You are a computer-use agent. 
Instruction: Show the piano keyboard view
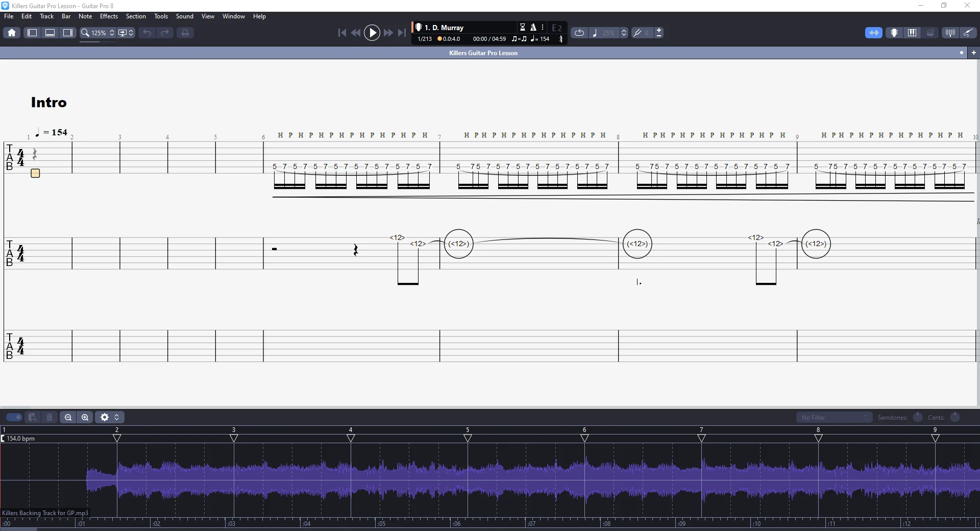(912, 33)
